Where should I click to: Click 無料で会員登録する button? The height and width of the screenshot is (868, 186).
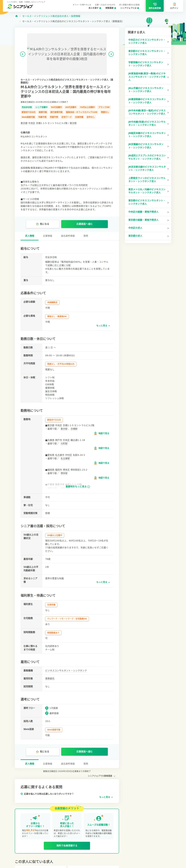[67, 845]
